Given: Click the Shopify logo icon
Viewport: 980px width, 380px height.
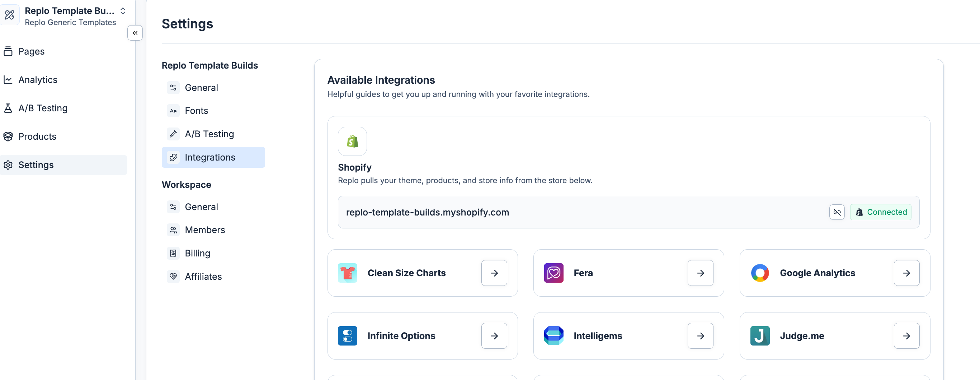Looking at the screenshot, I should [352, 141].
